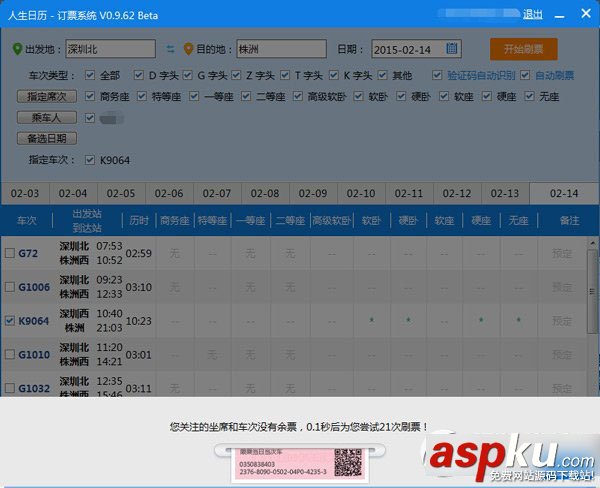Switch to the 02-05 date tab
The height and width of the screenshot is (488, 600).
point(121,193)
